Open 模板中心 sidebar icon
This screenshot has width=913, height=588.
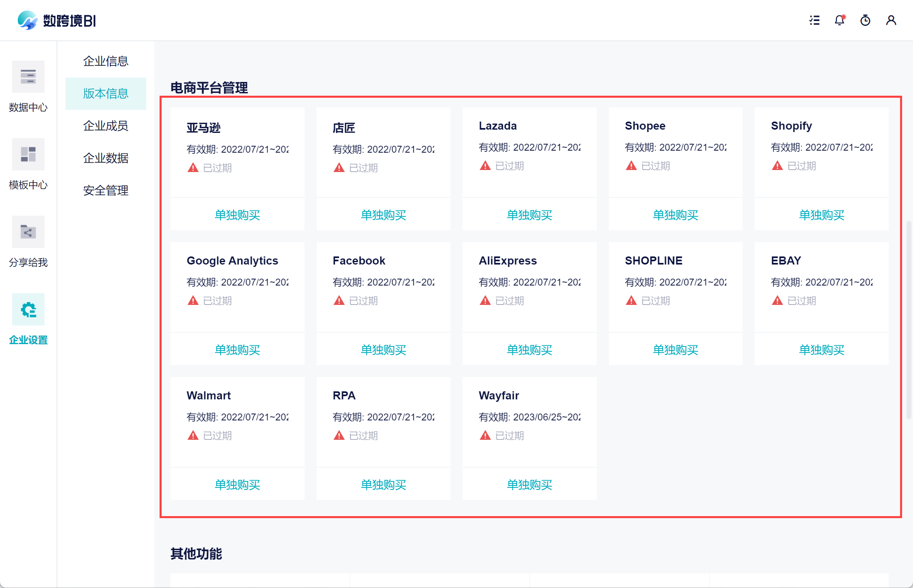pos(28,154)
